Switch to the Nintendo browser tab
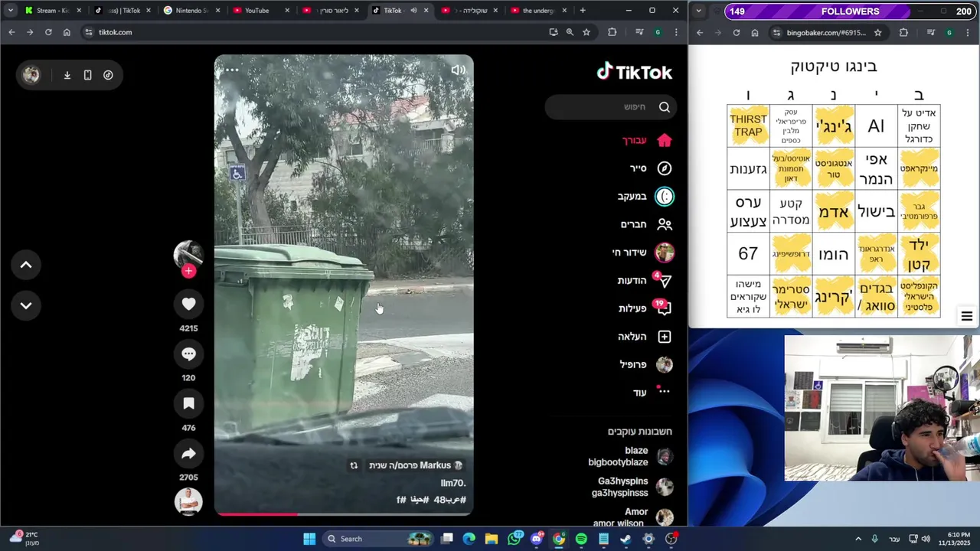Viewport: 980px width, 551px height. [191, 11]
